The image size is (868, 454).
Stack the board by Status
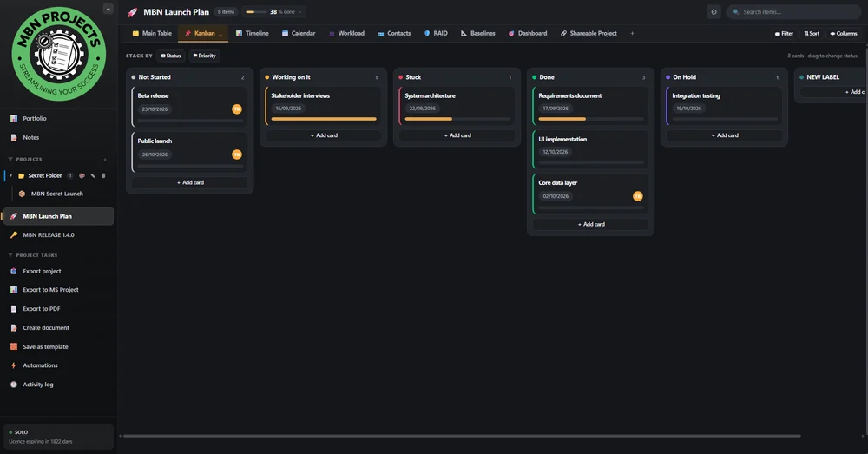pyautogui.click(x=170, y=56)
